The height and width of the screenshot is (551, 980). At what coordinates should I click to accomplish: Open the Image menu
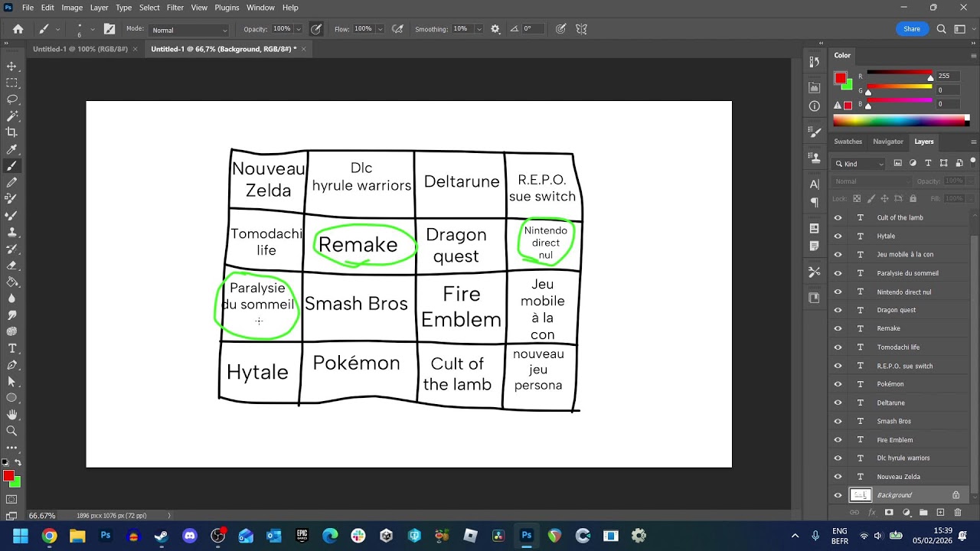tap(72, 8)
